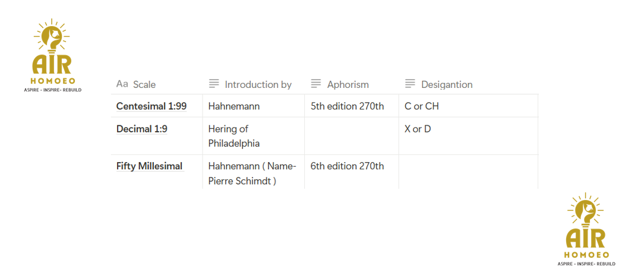
Task: Click the text icon beside Desigantion header
Action: click(410, 84)
